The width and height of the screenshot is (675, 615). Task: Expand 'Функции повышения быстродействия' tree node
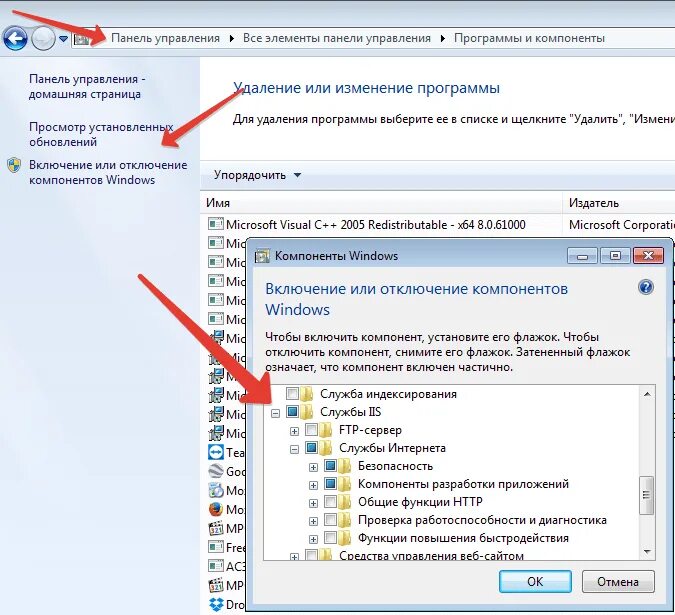point(313,539)
